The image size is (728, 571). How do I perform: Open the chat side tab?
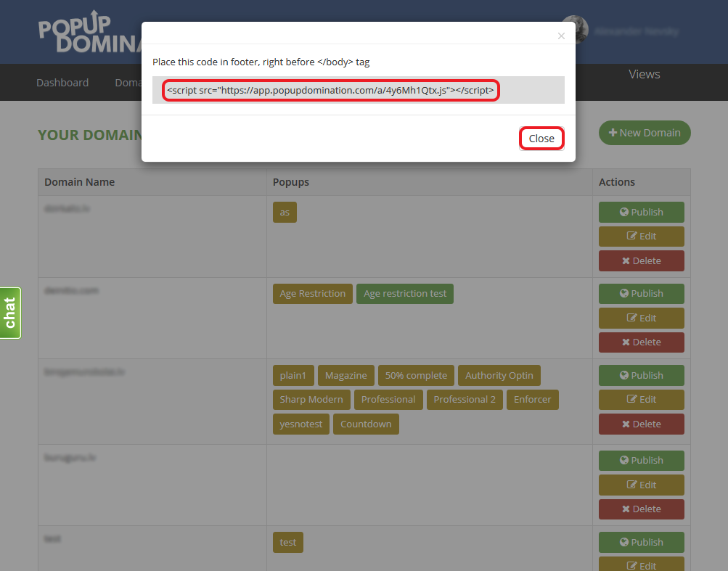coord(10,313)
